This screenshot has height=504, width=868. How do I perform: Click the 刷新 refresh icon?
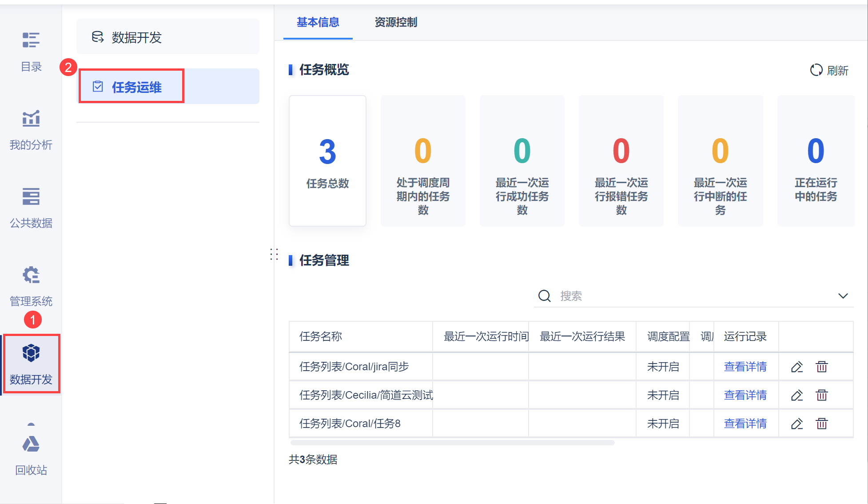[x=816, y=70]
